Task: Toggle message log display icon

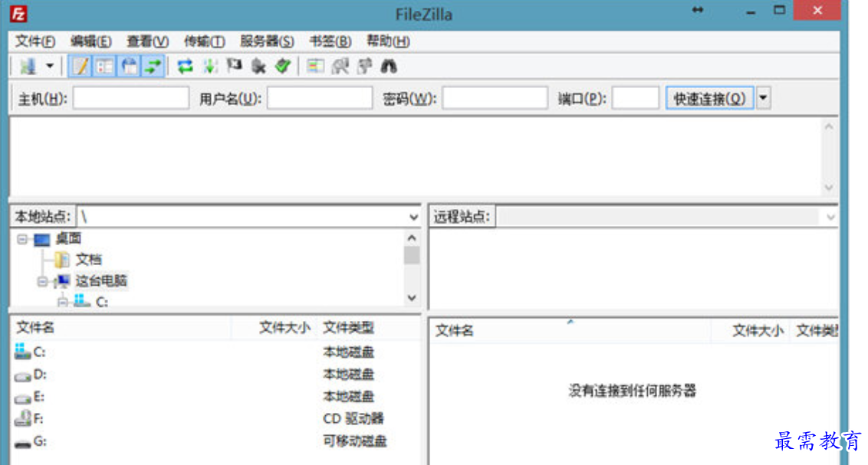Action: (81, 67)
